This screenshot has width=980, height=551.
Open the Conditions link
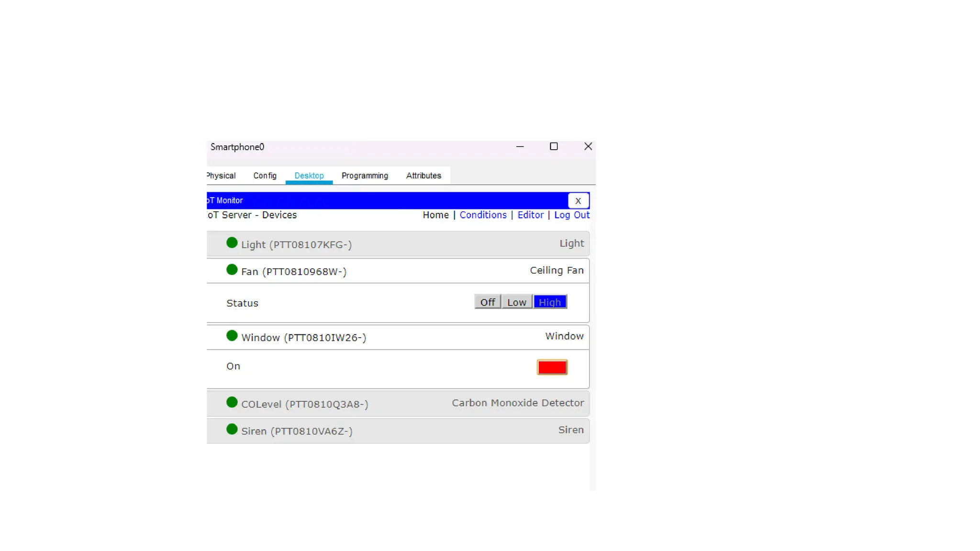click(x=483, y=215)
